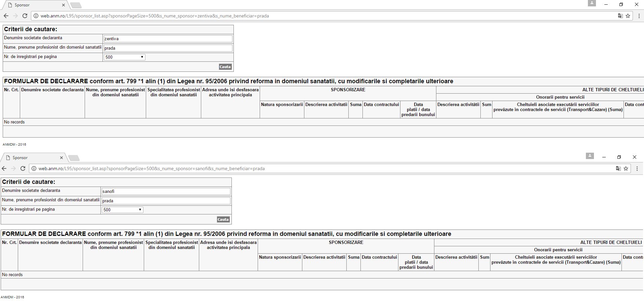Click the professional name field in zentiva window
644x304 pixels.
click(x=168, y=48)
